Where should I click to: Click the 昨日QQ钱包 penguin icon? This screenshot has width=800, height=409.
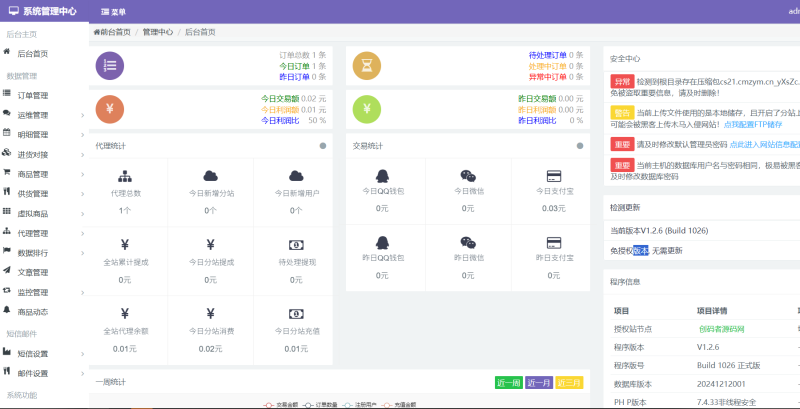click(383, 242)
